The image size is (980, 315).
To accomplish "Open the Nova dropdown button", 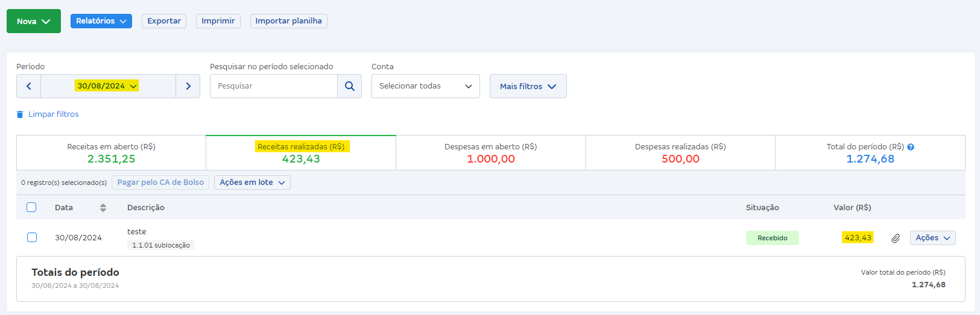I will coord(34,21).
